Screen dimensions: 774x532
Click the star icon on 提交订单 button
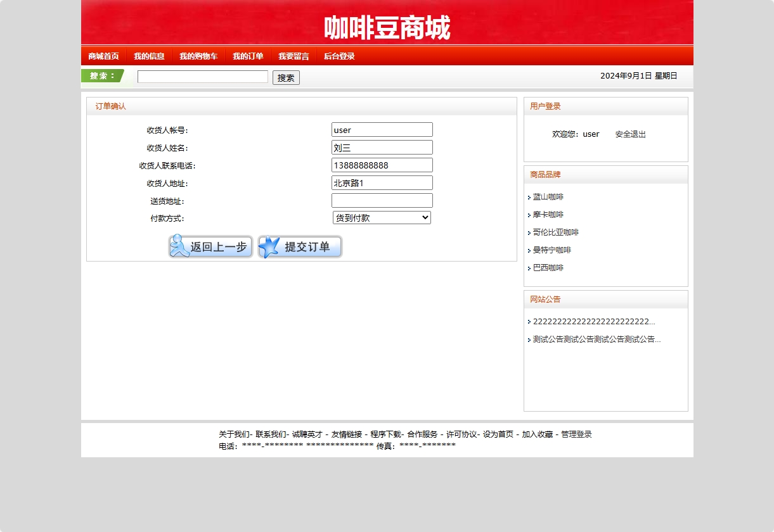pyautogui.click(x=269, y=246)
